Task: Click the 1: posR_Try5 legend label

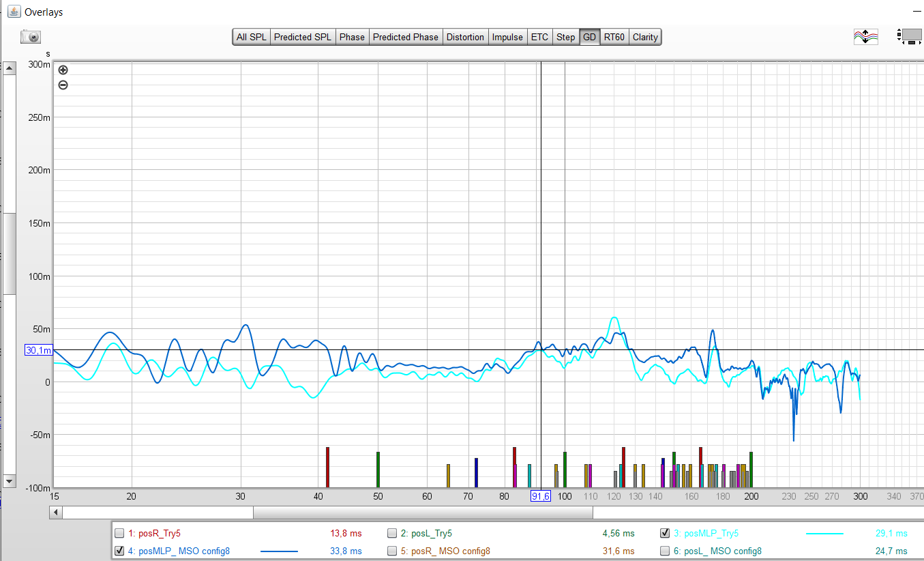Action: pos(154,534)
